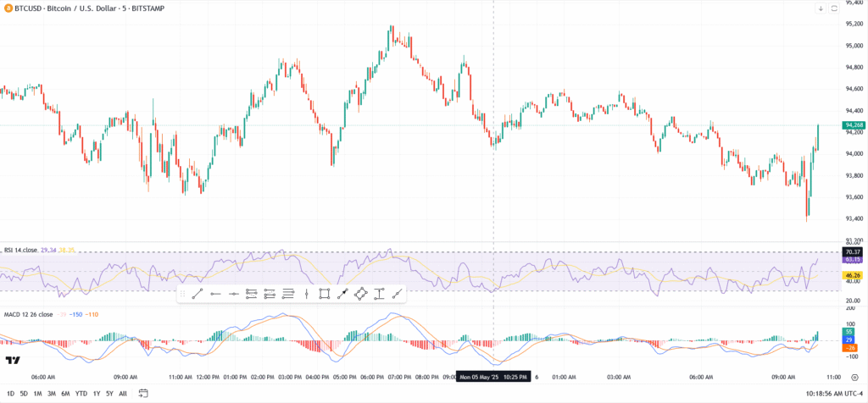Viewport: 868px width, 403px height.
Task: Select the arrow line drawing tool
Action: pos(342,294)
